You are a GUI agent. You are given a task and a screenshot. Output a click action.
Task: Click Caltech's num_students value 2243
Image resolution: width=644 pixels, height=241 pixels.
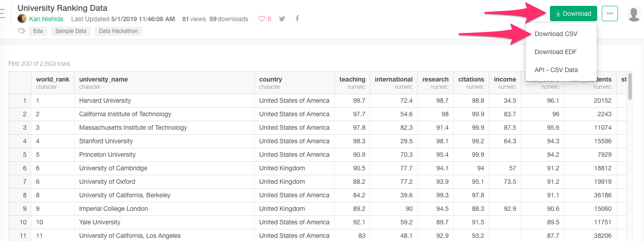(x=604, y=114)
